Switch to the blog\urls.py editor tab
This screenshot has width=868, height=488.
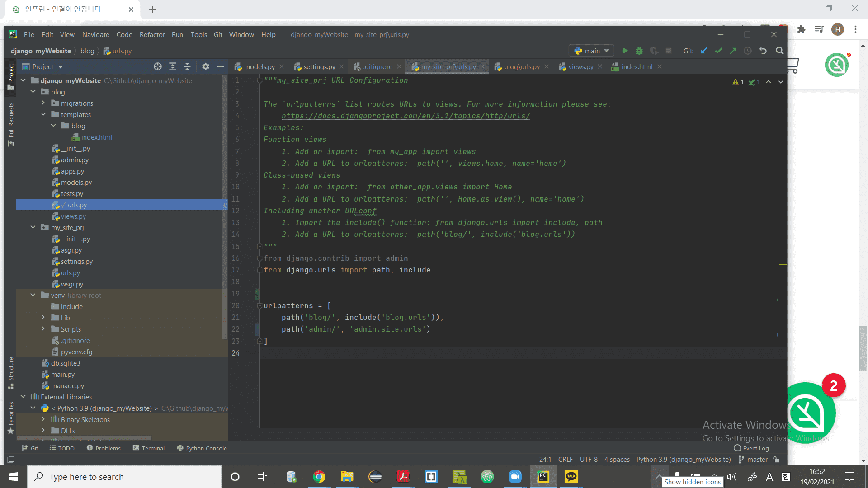521,67
